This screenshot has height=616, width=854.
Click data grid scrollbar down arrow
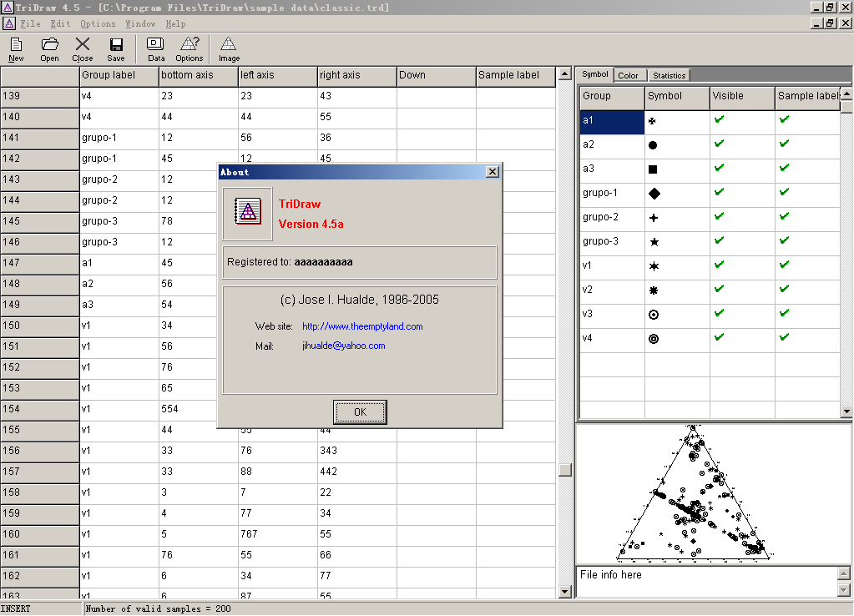[565, 592]
